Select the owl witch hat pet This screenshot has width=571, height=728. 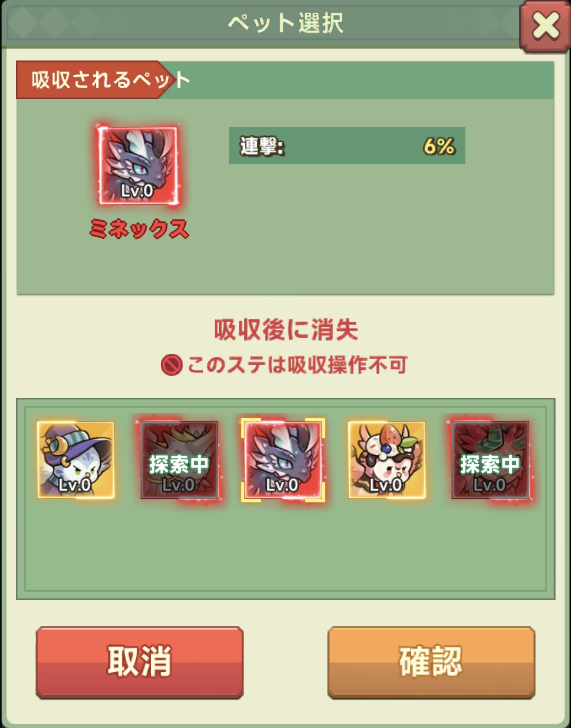76,460
